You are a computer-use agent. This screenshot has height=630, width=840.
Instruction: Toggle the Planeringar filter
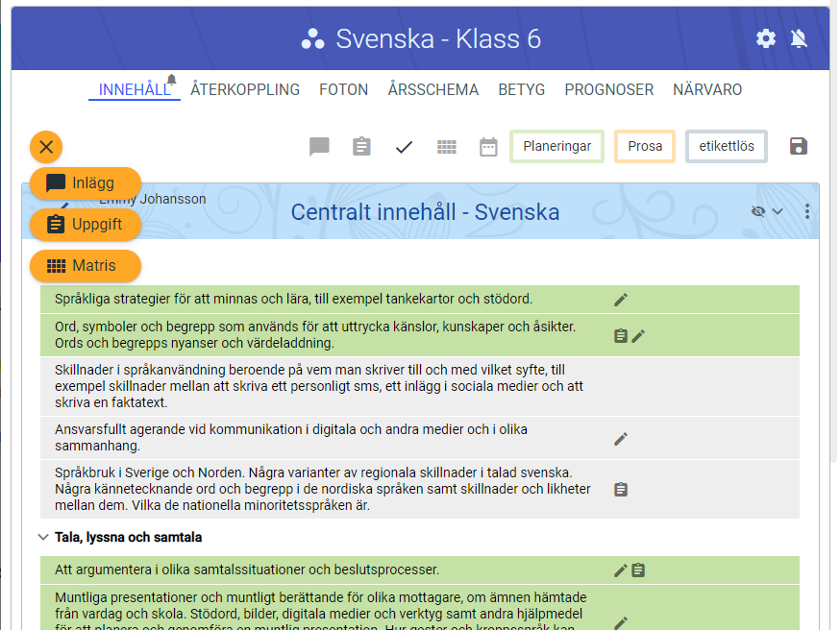click(x=556, y=147)
